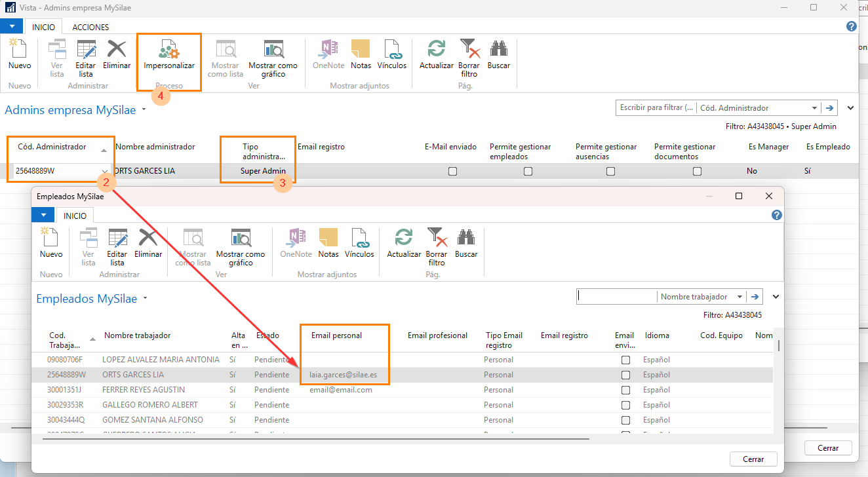Image resolution: width=868 pixels, height=477 pixels.
Task: Enable the Permite gestionar empleados checkbox
Action: [x=528, y=171]
